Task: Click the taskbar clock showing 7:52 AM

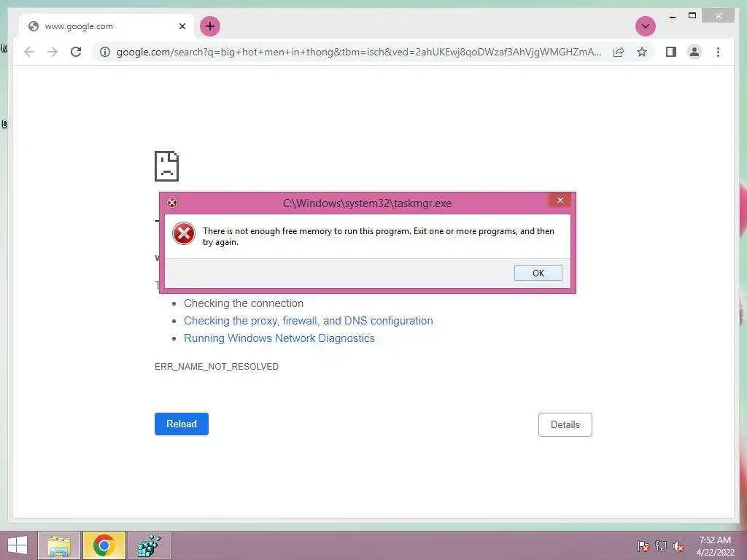Action: point(715,546)
